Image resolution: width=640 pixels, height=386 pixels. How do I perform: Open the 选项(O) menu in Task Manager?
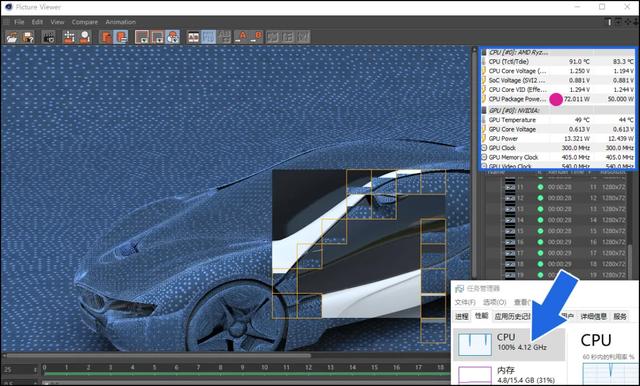(x=494, y=302)
